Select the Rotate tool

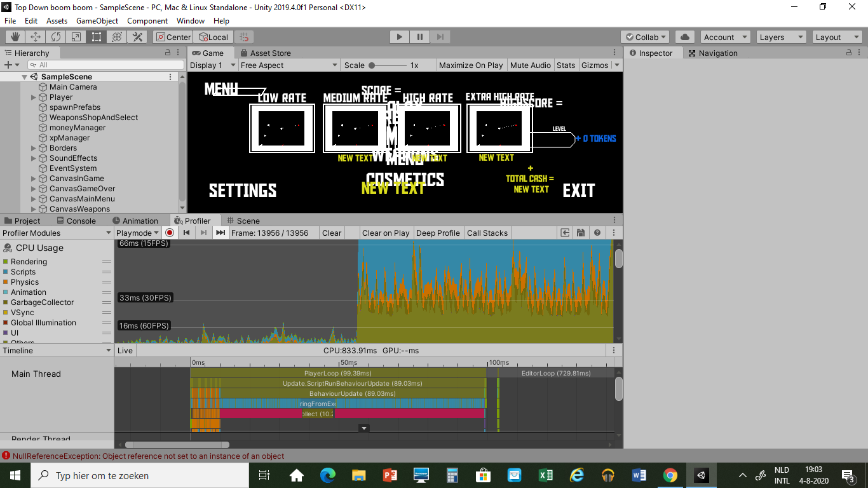click(56, 37)
